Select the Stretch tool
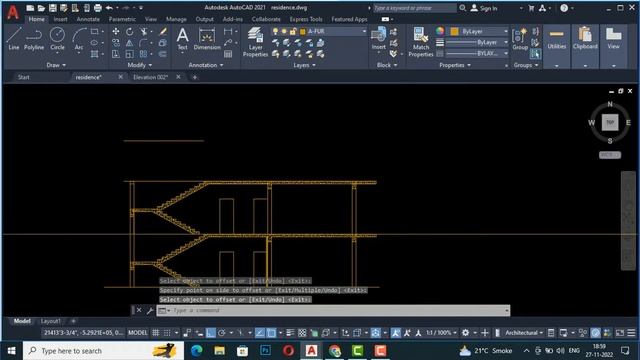Viewport: 640px width, 360px height. [x=116, y=54]
